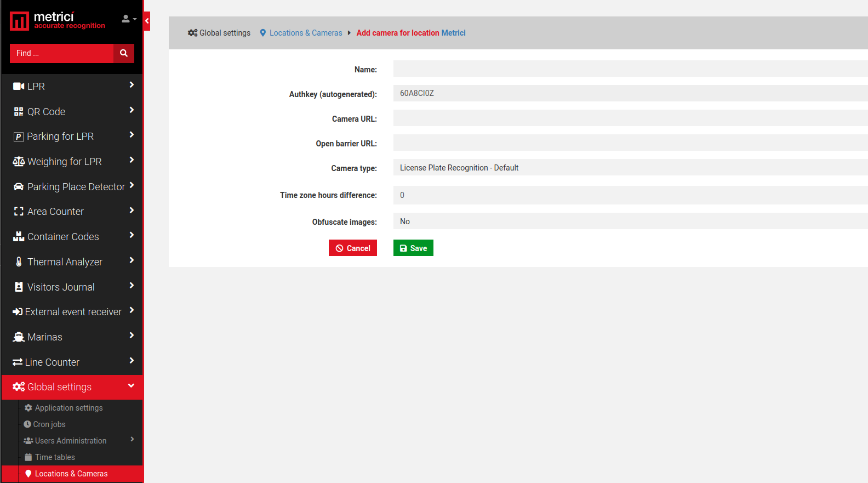Expand the Users Administration submenu chevron

coord(132,439)
